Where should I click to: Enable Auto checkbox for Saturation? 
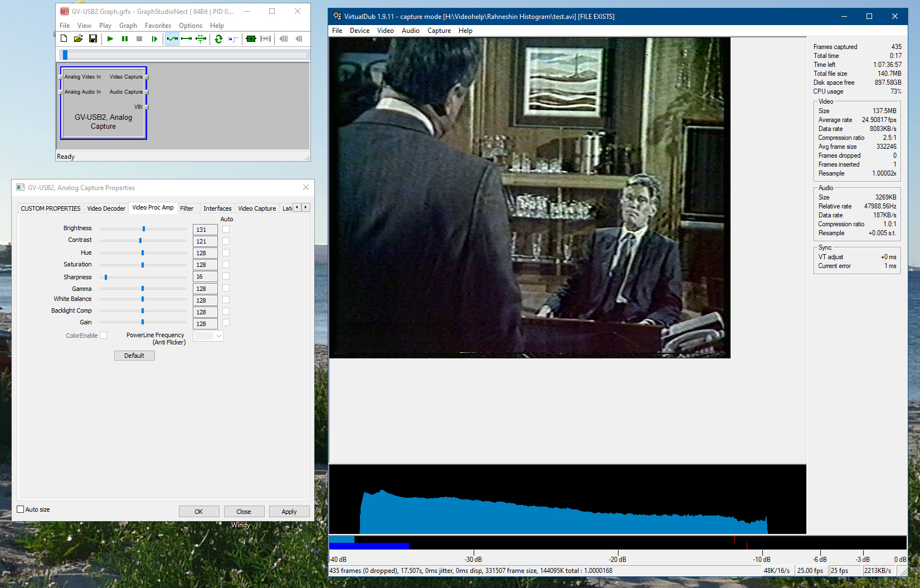click(226, 264)
